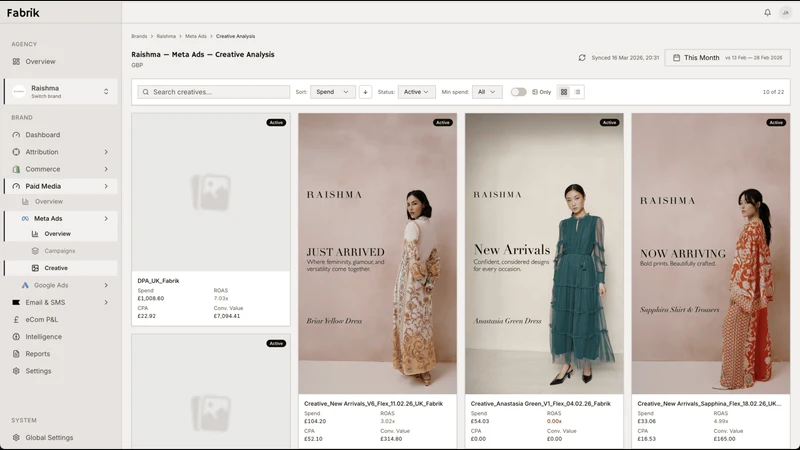Viewport: 800px width, 450px height.
Task: Click the Raishma brand logo avatar
Action: point(19,91)
